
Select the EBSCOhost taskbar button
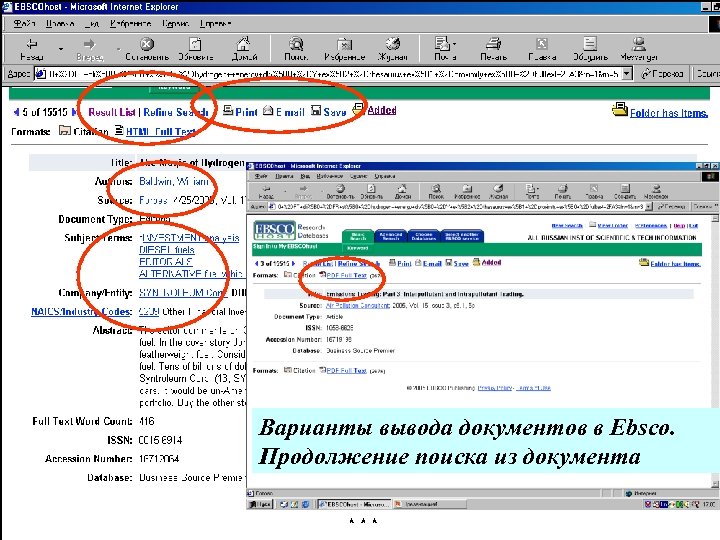354,504
